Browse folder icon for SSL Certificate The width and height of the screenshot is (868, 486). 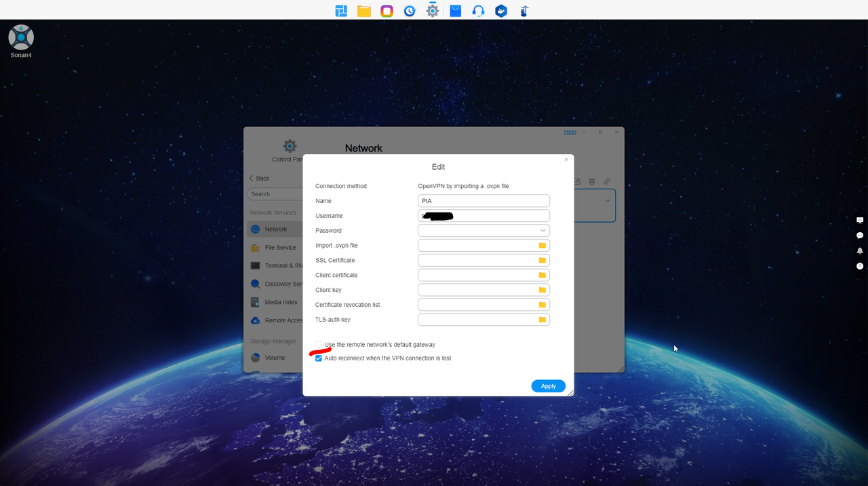coord(542,261)
